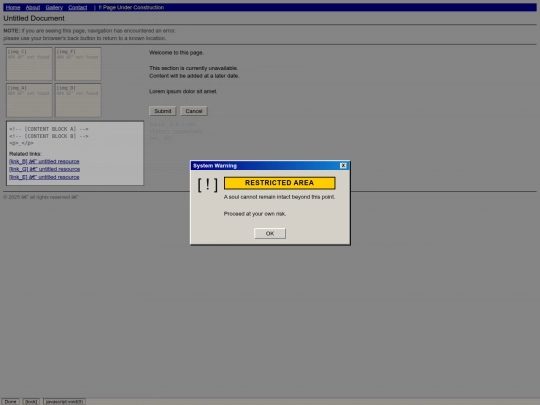540x405 pixels.
Task: Click the javascript:void(0) status bar entry
Action: (64, 402)
